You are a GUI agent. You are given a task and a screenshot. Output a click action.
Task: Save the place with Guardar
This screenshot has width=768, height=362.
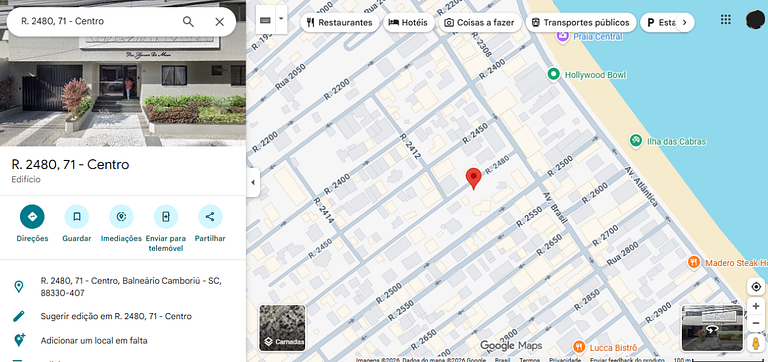[77, 217]
